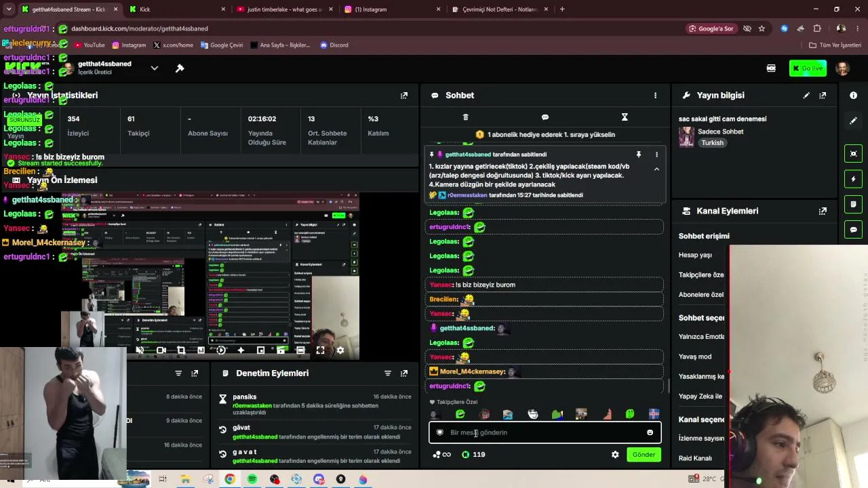The width and height of the screenshot is (868, 488).
Task: Select the green smiling emote in emote row
Action: [x=460, y=414]
